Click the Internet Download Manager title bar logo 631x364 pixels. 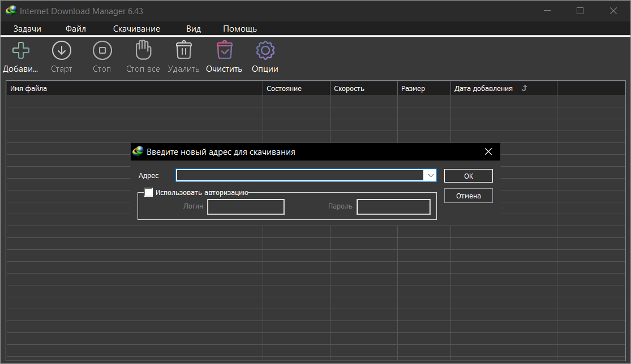(11, 10)
